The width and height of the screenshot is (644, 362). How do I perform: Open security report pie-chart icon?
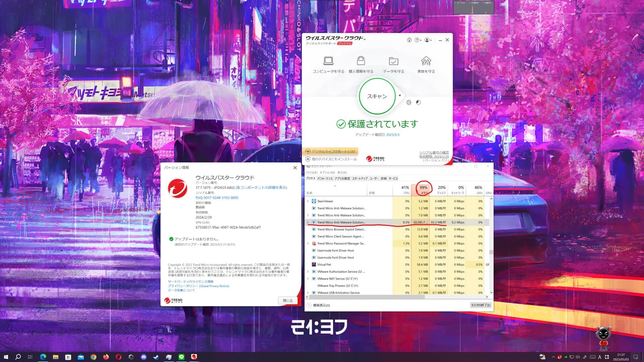coord(418,103)
